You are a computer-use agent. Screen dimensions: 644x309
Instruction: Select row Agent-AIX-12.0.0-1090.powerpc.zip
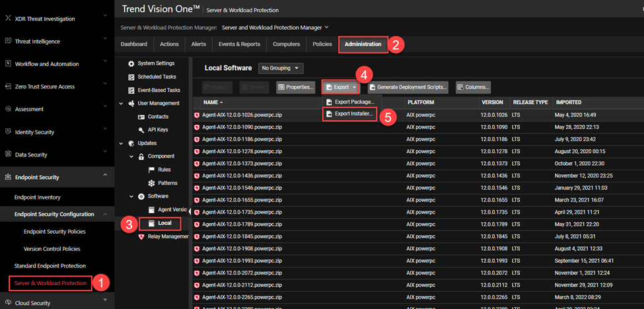pos(418,127)
